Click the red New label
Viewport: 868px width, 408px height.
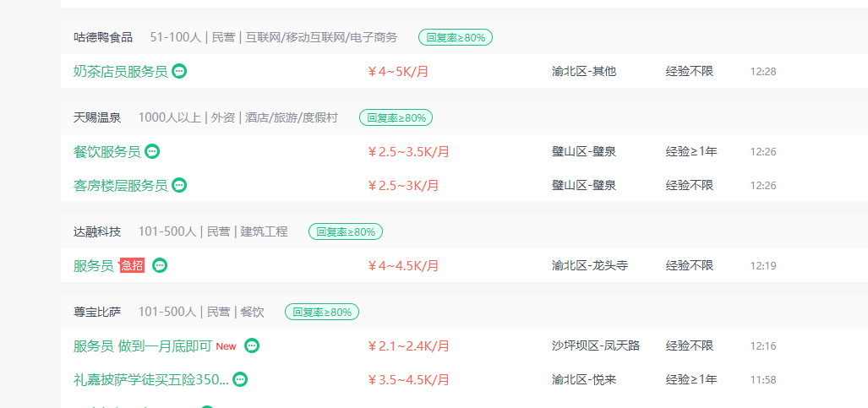[x=226, y=346]
